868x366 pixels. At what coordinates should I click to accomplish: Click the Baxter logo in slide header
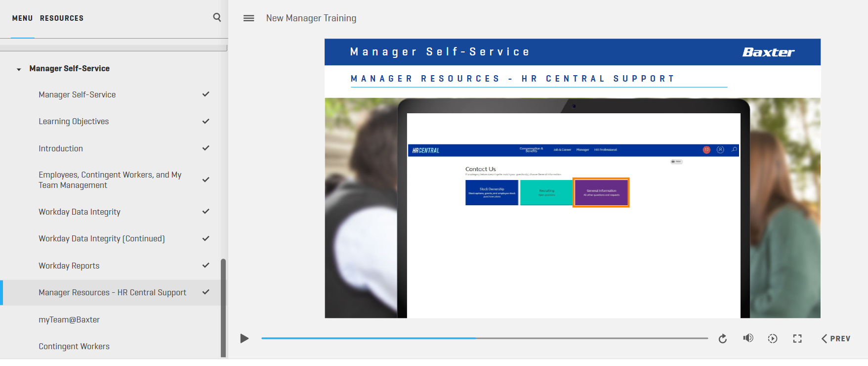pos(768,52)
